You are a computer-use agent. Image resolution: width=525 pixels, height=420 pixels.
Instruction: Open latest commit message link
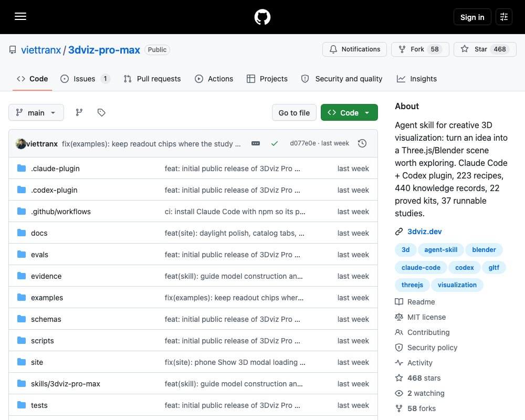[151, 144]
